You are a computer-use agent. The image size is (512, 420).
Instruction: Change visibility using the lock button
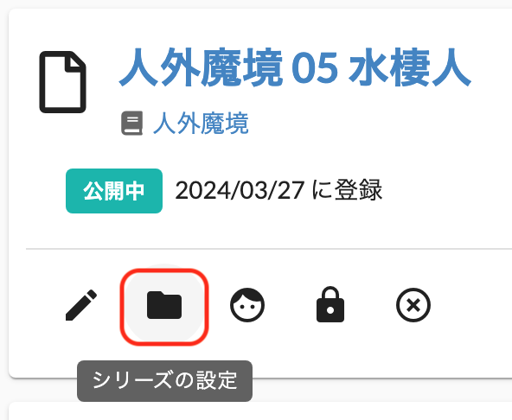(x=330, y=304)
